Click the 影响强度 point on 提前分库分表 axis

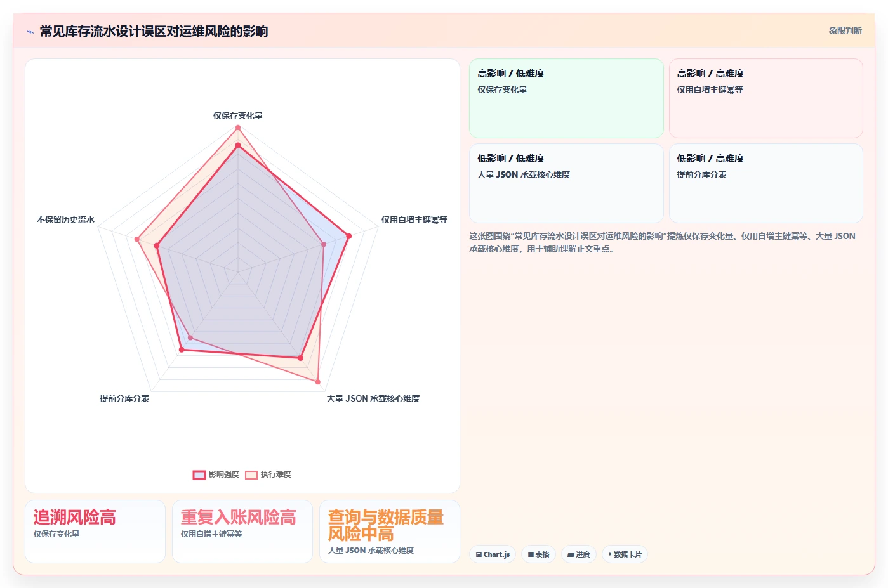182,350
